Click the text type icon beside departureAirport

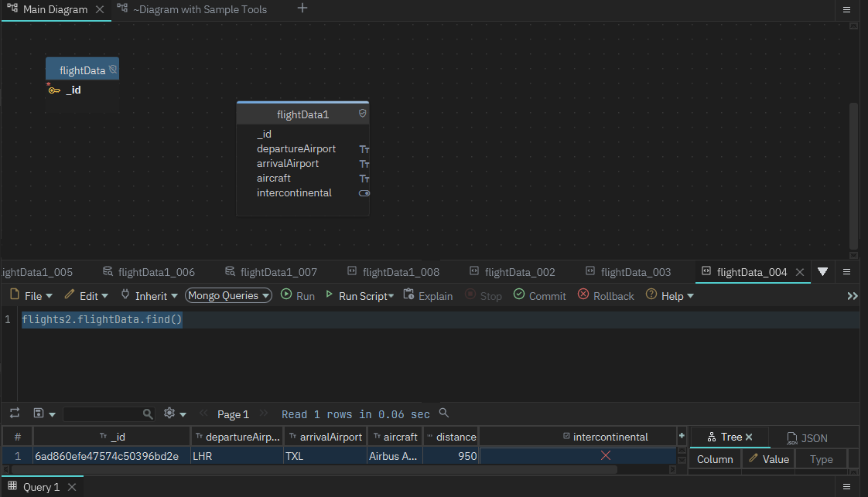[364, 149]
